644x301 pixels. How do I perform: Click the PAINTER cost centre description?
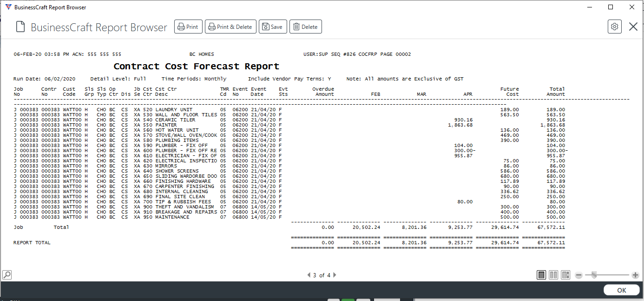(x=166, y=125)
